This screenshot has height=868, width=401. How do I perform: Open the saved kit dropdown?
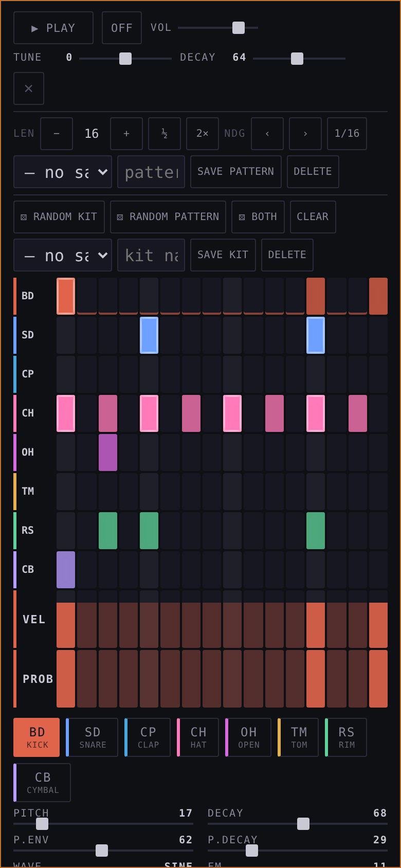point(63,255)
